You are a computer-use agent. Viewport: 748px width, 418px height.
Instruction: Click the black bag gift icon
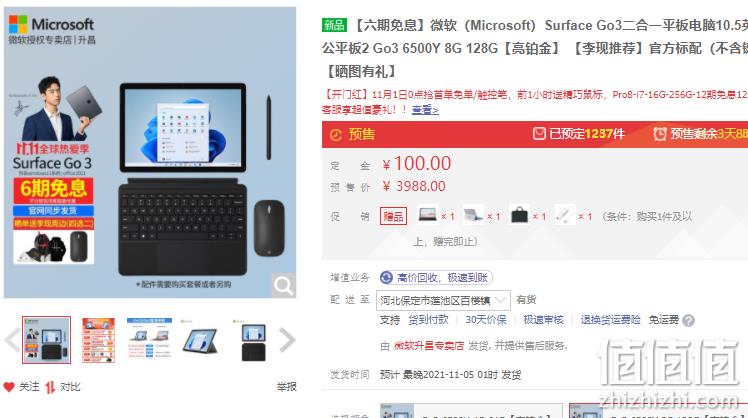point(519,215)
